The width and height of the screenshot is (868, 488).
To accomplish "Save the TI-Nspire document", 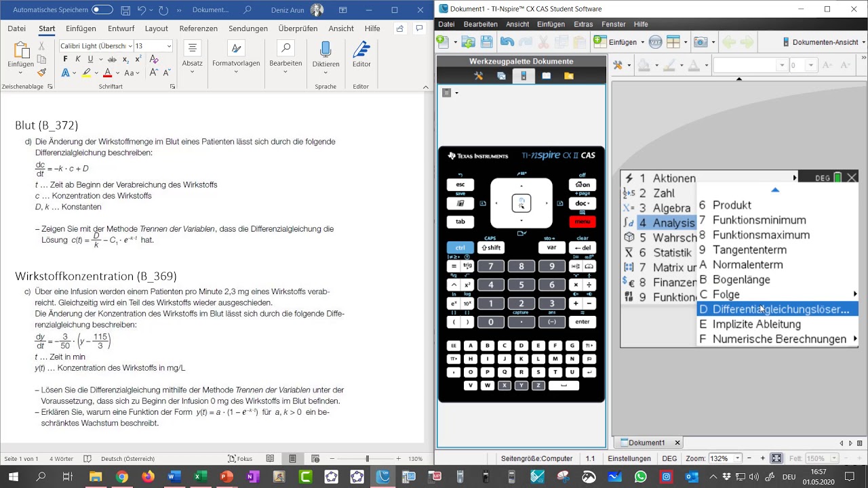I will coord(487,42).
